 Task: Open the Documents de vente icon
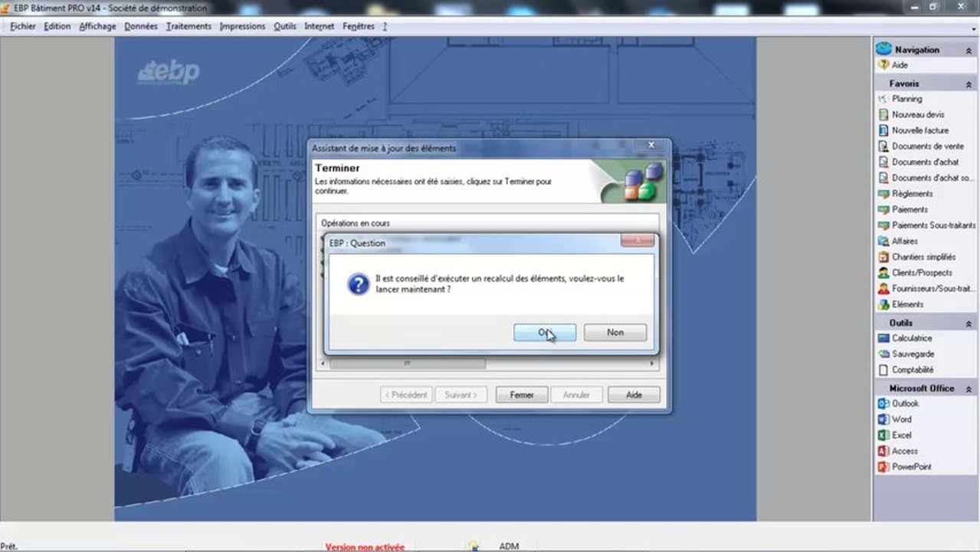point(883,146)
